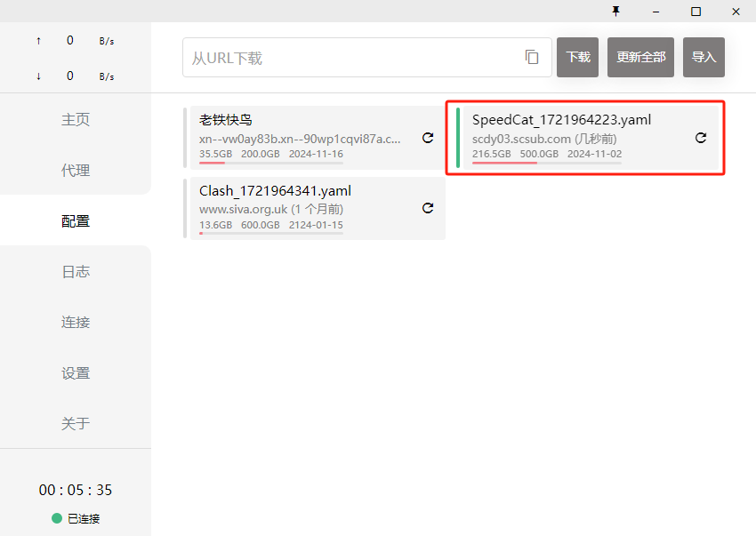Switch to the 代理 sidebar tab
The image size is (756, 536).
pos(76,171)
